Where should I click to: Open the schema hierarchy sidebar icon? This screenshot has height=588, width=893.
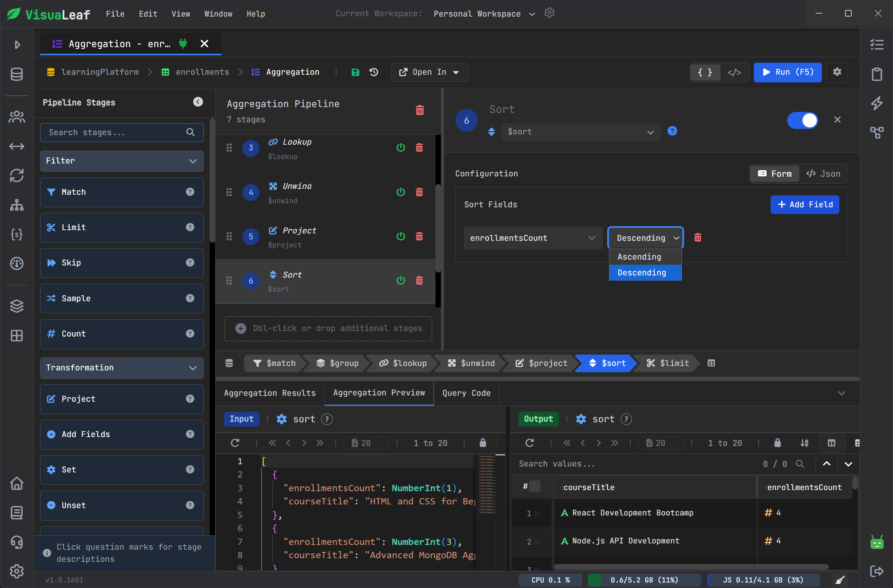tap(17, 205)
